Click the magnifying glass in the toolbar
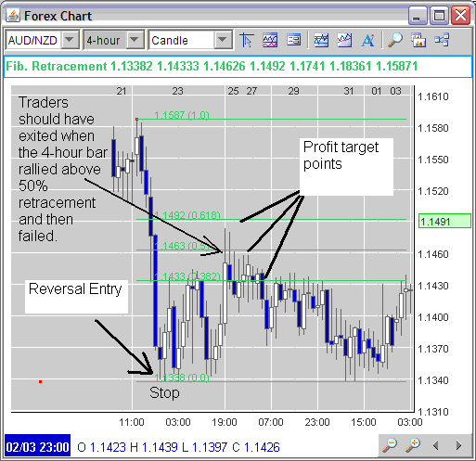The width and height of the screenshot is (476, 461). [x=395, y=40]
